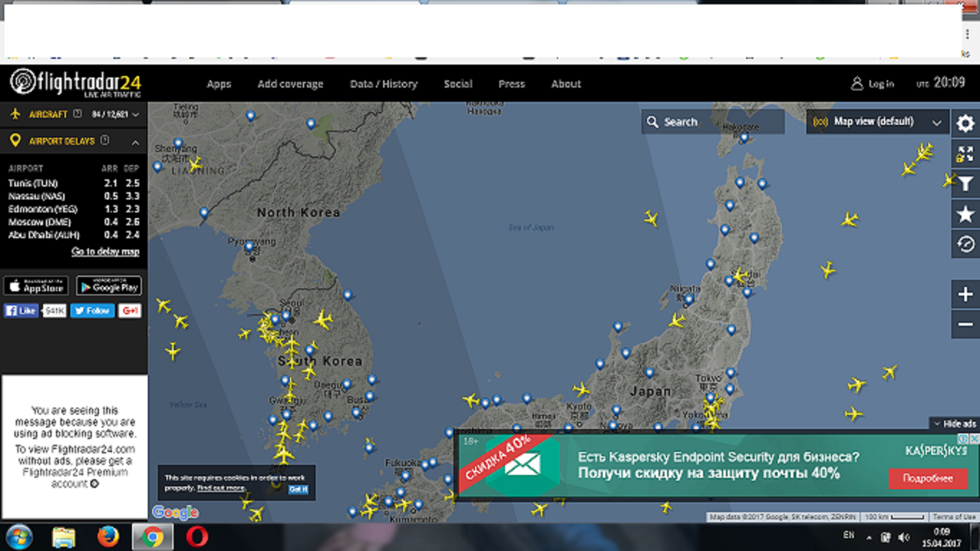Collapse the Airport Delays panel

136,142
